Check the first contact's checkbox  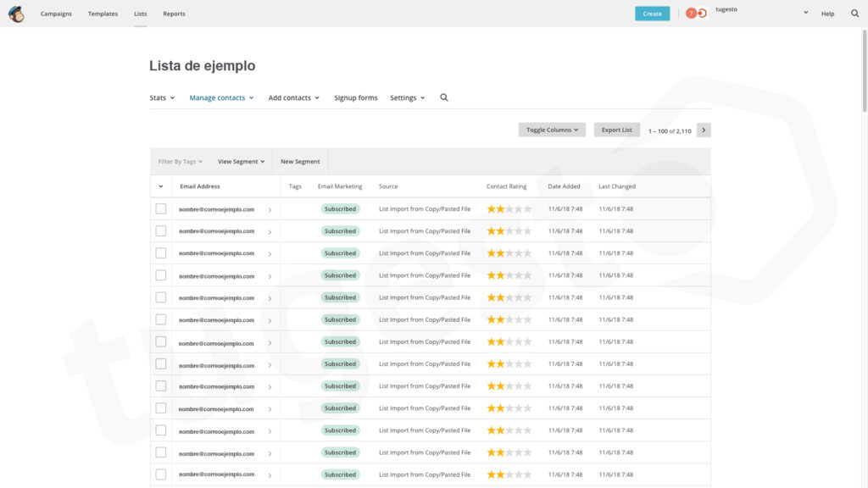click(x=161, y=208)
